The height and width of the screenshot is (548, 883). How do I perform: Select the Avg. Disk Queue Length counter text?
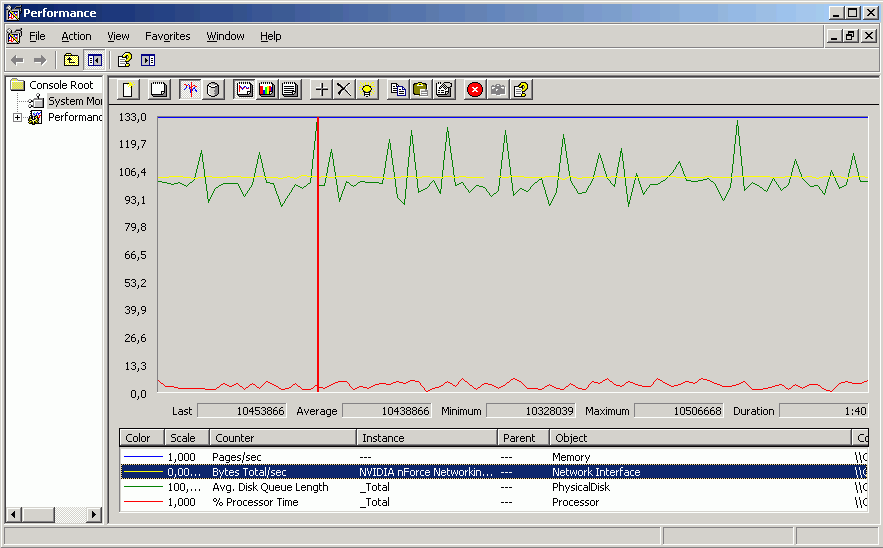coord(270,487)
